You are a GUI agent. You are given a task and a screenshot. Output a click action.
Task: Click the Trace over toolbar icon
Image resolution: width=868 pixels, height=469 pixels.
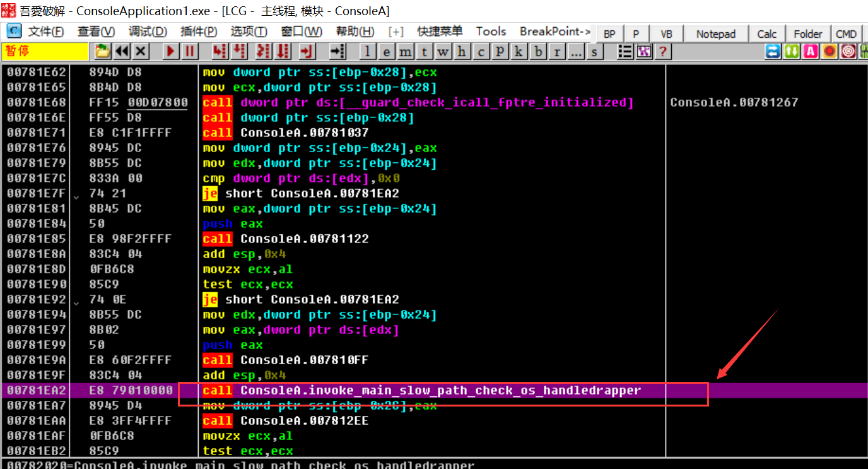284,51
